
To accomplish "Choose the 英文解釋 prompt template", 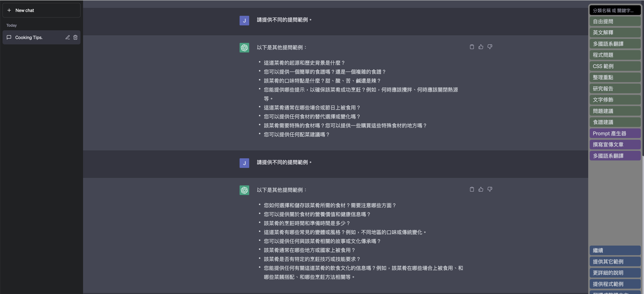I will (x=615, y=33).
